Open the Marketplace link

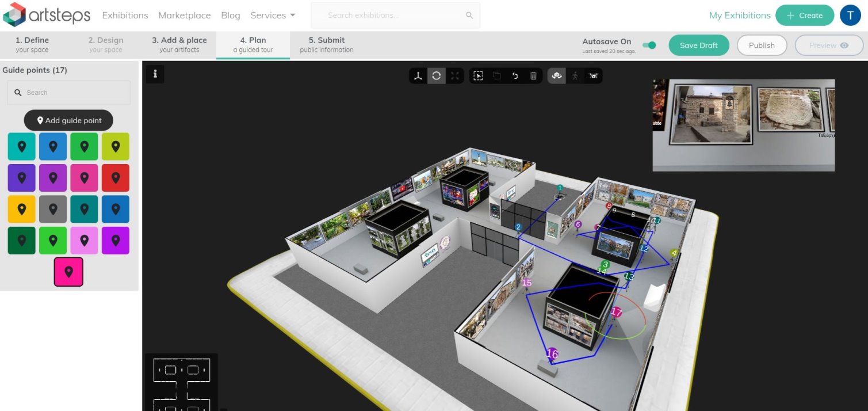185,16
